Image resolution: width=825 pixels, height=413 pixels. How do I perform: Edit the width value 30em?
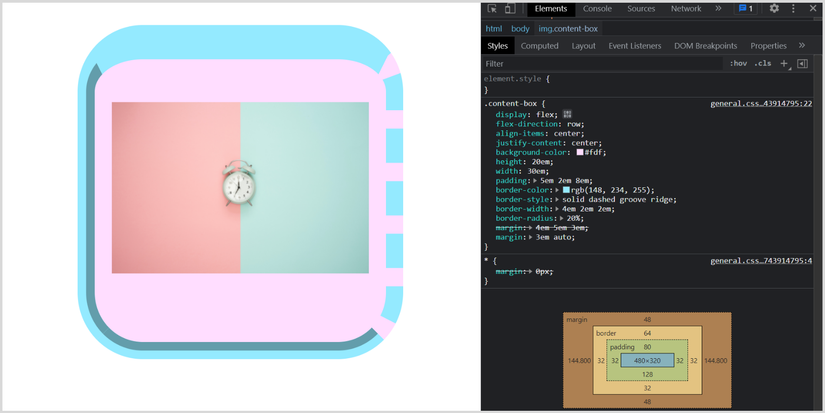(536, 172)
